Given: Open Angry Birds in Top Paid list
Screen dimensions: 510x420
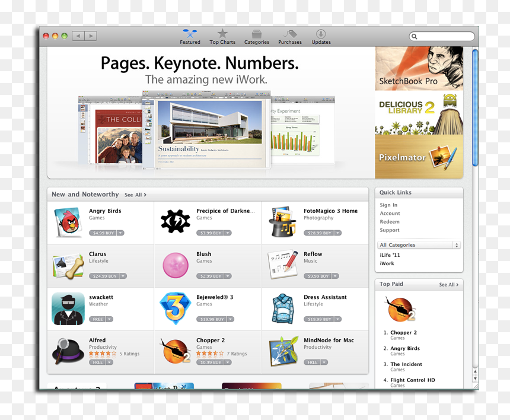Looking at the screenshot, I should tap(405, 348).
